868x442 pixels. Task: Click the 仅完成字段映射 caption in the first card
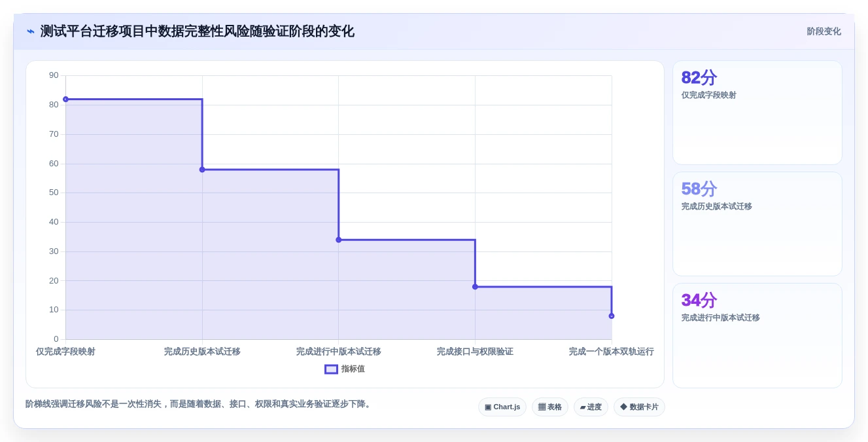pyautogui.click(x=709, y=95)
